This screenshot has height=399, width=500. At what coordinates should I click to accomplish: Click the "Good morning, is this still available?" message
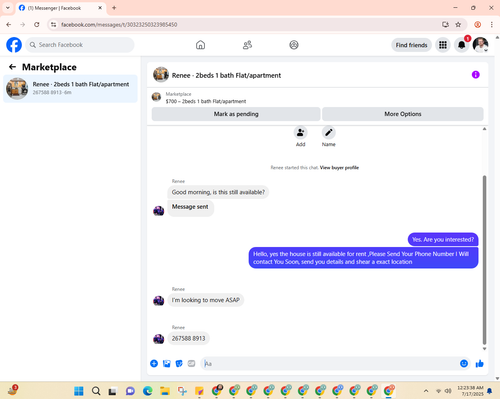(x=218, y=192)
